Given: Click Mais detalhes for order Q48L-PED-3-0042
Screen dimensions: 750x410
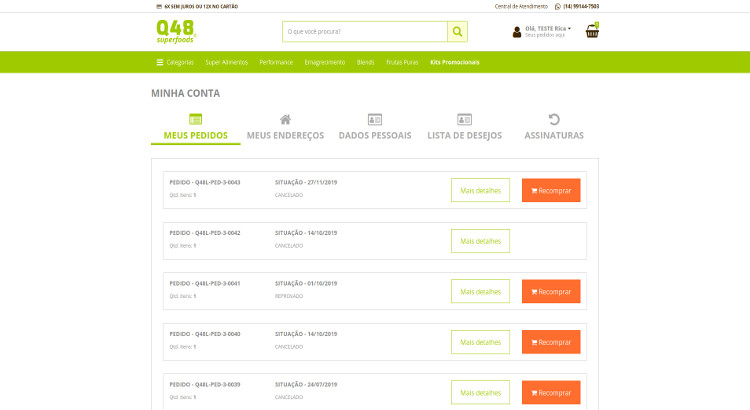Looking at the screenshot, I should [480, 241].
